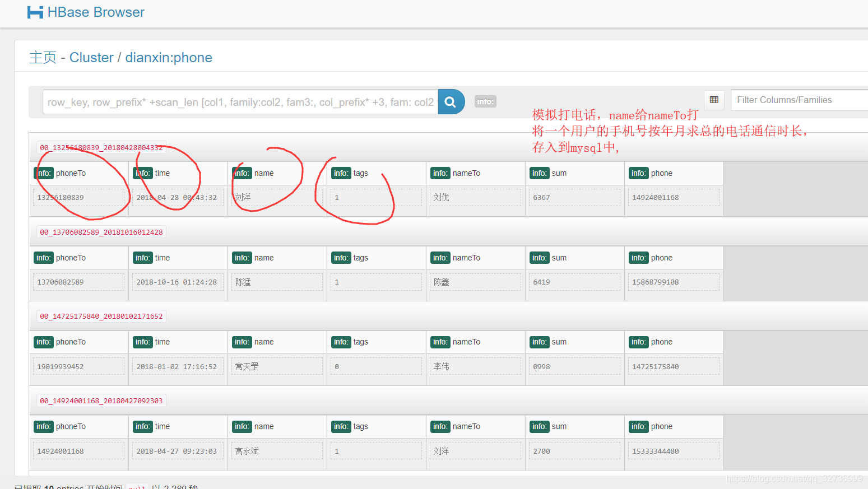
Task: Edit phone value 15868799108
Action: tap(674, 282)
